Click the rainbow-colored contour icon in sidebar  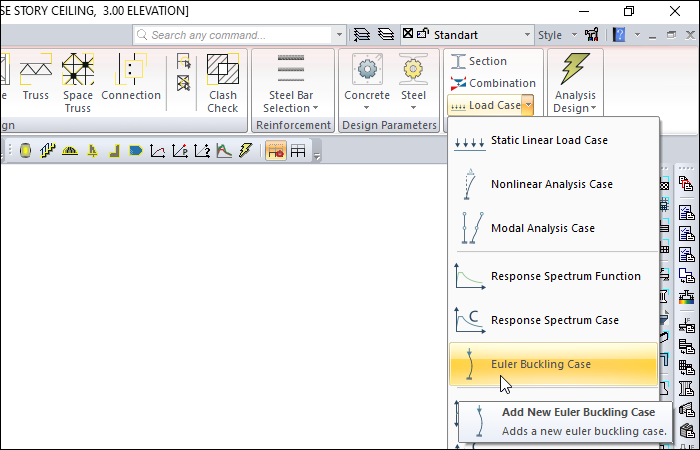(x=686, y=297)
